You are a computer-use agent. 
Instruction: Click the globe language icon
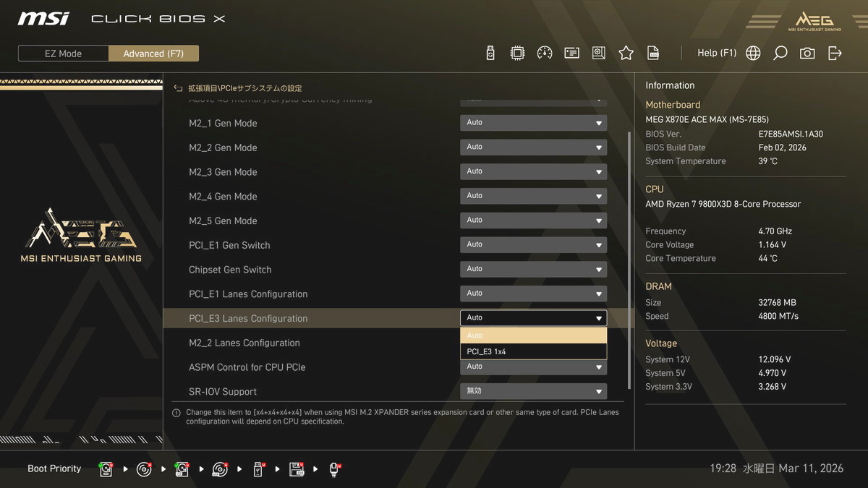(753, 53)
